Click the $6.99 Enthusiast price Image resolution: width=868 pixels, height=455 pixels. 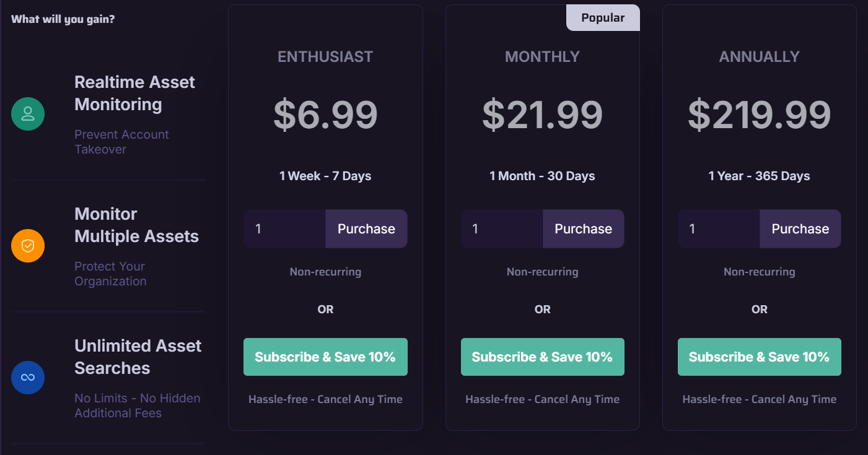(x=325, y=115)
